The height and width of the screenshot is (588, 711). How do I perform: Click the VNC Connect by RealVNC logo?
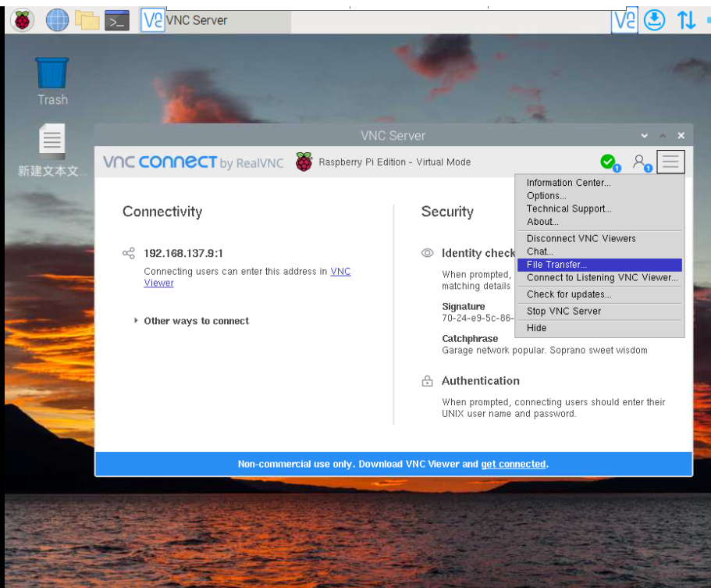pyautogui.click(x=194, y=162)
